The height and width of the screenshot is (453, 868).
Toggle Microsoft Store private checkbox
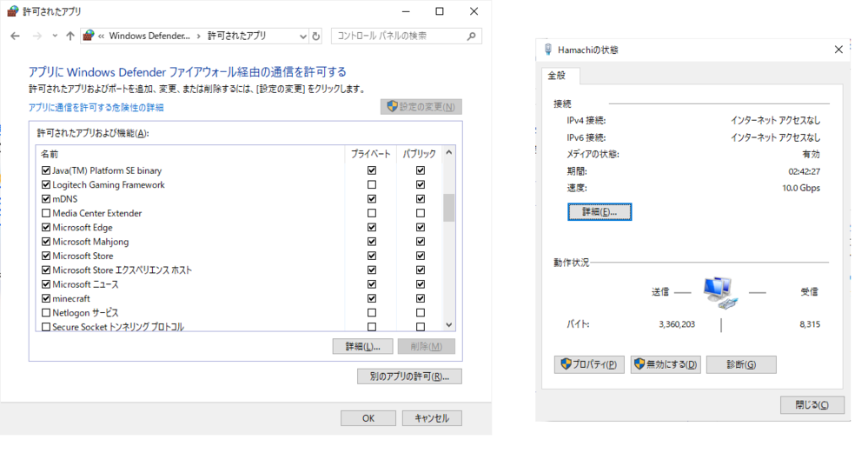coord(372,256)
